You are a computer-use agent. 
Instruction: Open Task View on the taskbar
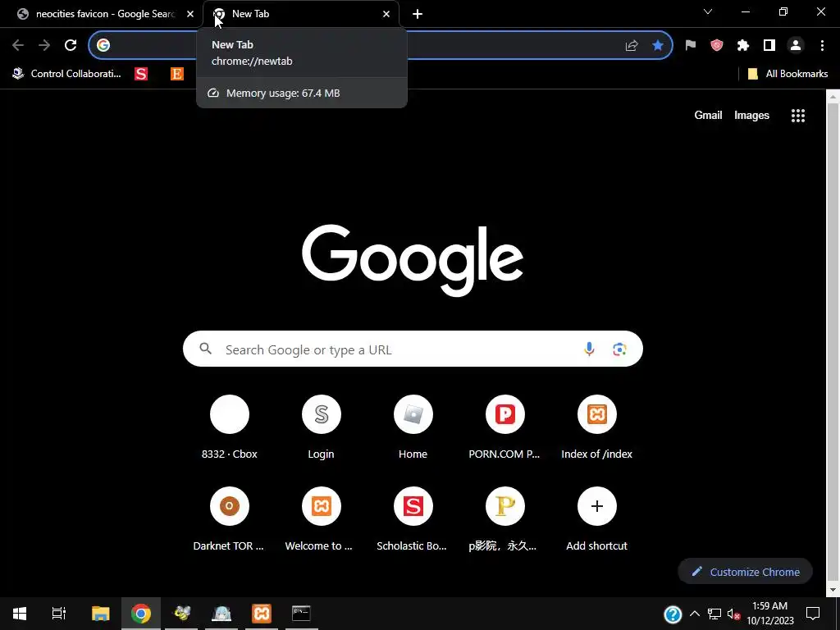click(59, 614)
